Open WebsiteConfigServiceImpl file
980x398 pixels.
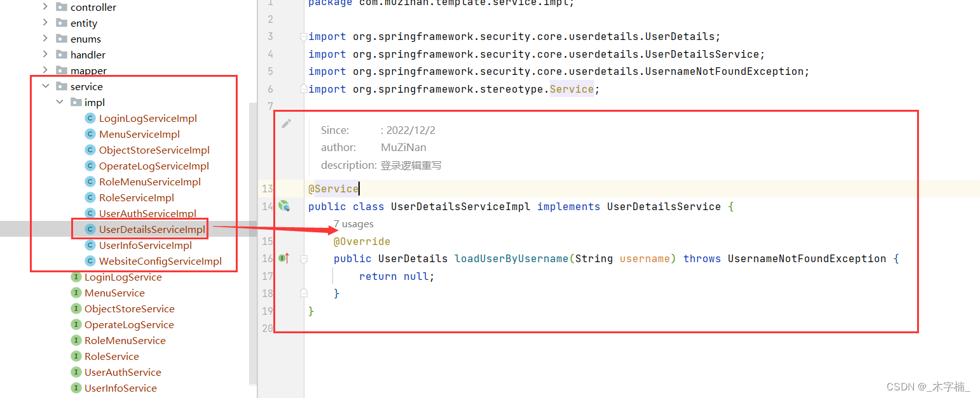[x=160, y=261]
